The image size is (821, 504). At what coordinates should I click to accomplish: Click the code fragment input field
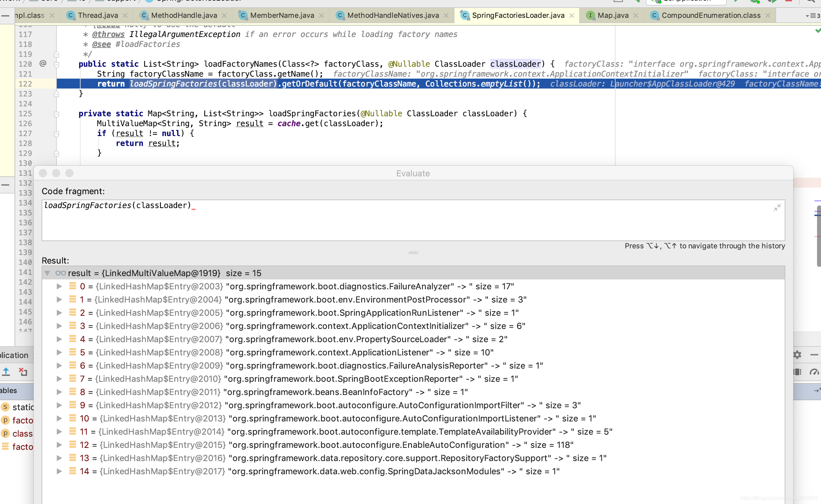pyautogui.click(x=413, y=220)
